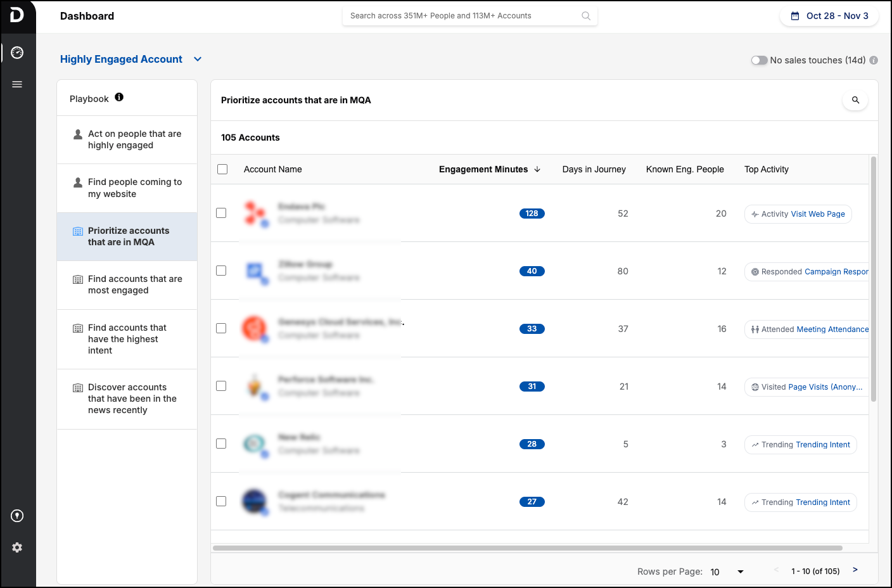Expand the Highly Engaged Account dropdown
This screenshot has height=588, width=892.
point(198,59)
